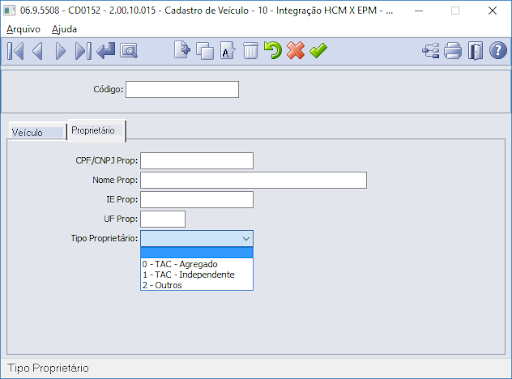Click the application icon in title bar
512x379 pixels.
click(x=9, y=11)
